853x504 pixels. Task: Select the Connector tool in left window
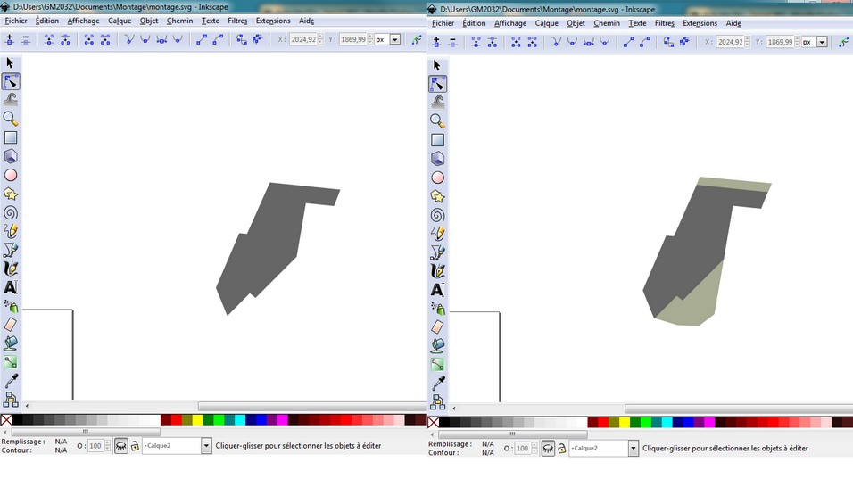11,400
